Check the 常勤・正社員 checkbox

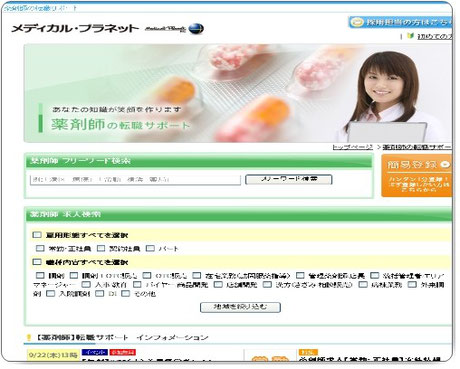(40, 248)
